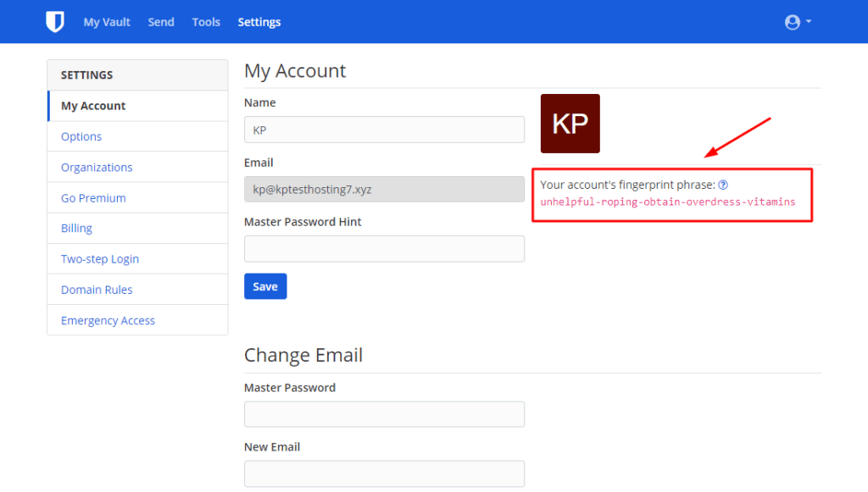Open the Options settings page

81,135
